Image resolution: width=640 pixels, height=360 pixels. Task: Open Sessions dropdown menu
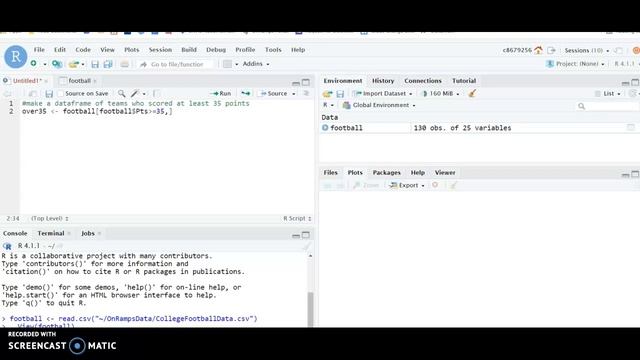pyautogui.click(x=587, y=50)
